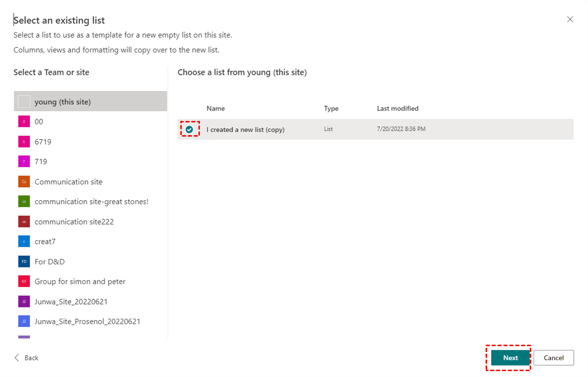The height and width of the screenshot is (377, 588).
Task: Close the Select an existing list dialog
Action: [570, 20]
